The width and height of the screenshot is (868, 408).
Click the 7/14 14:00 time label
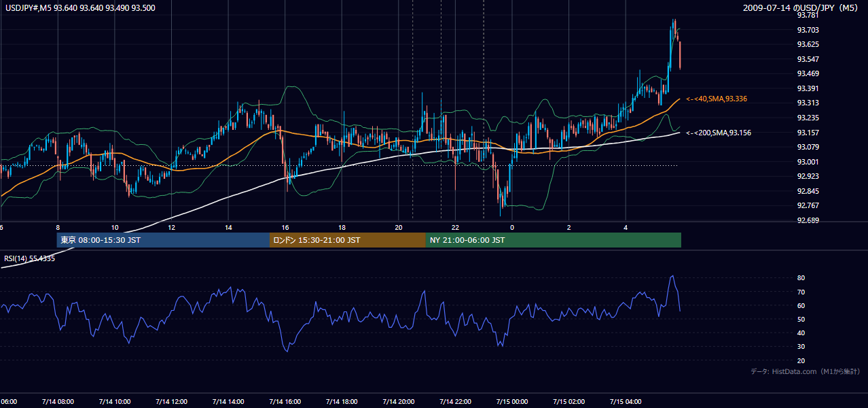click(228, 402)
